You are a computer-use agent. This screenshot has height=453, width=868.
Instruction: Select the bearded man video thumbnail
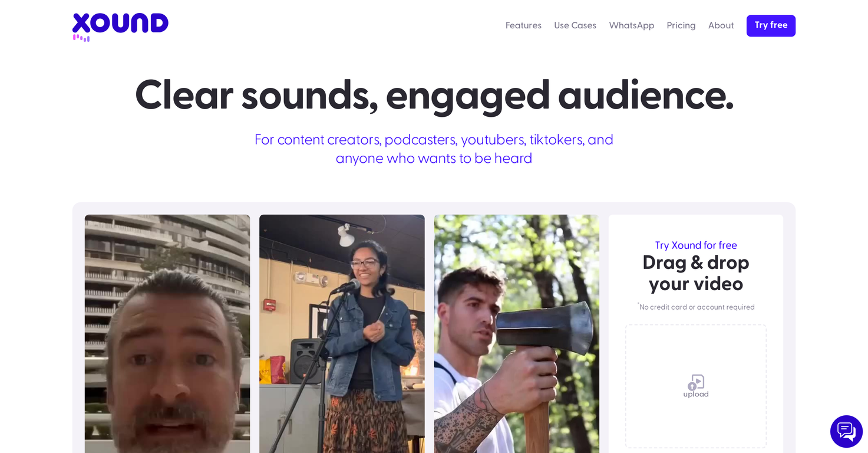click(x=167, y=333)
